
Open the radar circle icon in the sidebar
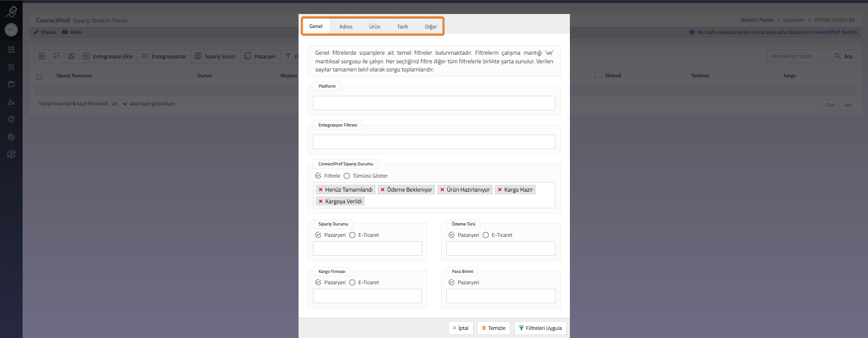pos(11,137)
